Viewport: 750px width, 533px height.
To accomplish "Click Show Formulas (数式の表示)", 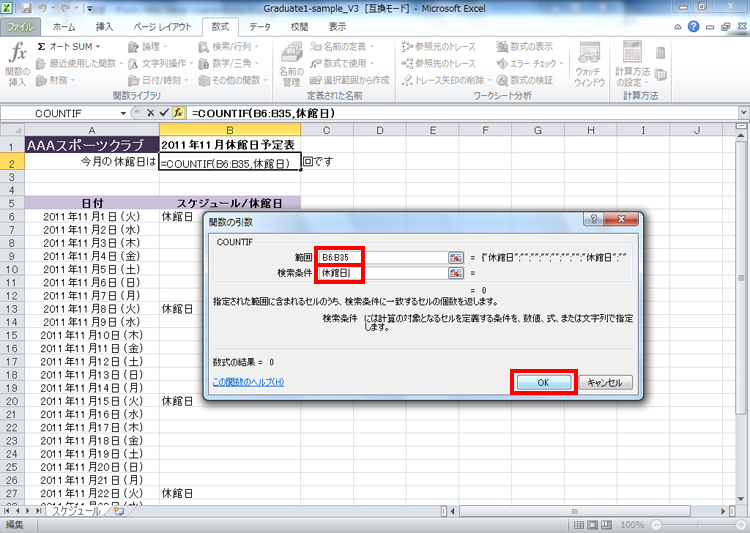I will [x=525, y=47].
